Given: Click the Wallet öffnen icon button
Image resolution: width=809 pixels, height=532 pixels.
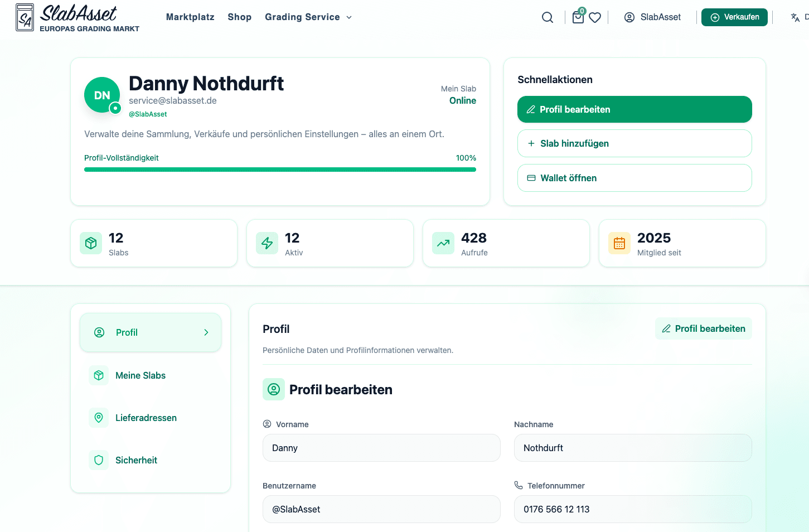Looking at the screenshot, I should tap(531, 178).
